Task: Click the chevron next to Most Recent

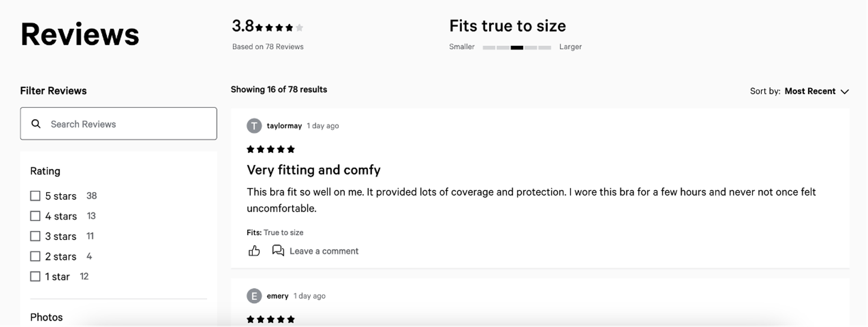Action: tap(845, 92)
